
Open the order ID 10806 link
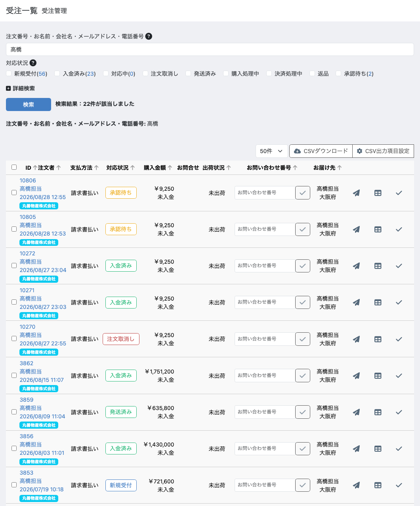pos(28,180)
